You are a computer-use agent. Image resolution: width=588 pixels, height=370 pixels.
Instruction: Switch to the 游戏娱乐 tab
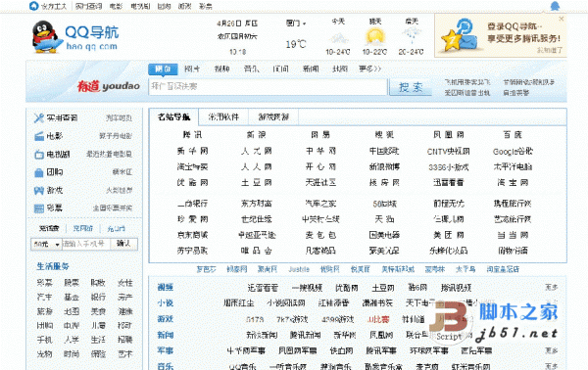point(273,117)
